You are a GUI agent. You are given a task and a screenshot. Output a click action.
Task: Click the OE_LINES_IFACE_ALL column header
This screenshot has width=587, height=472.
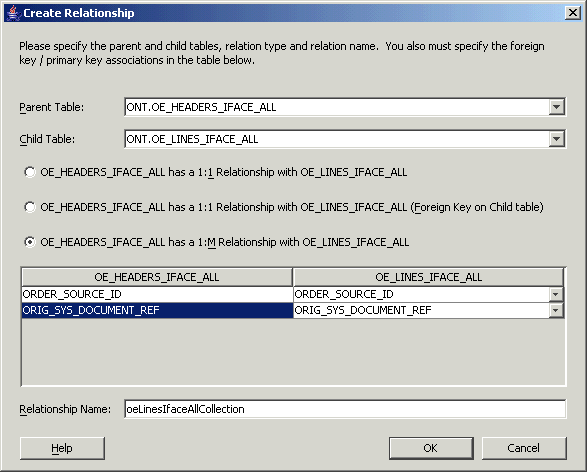428,277
